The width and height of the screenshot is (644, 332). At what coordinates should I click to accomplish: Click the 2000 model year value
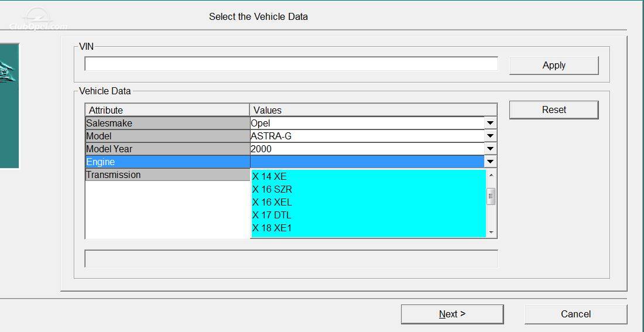coord(367,149)
